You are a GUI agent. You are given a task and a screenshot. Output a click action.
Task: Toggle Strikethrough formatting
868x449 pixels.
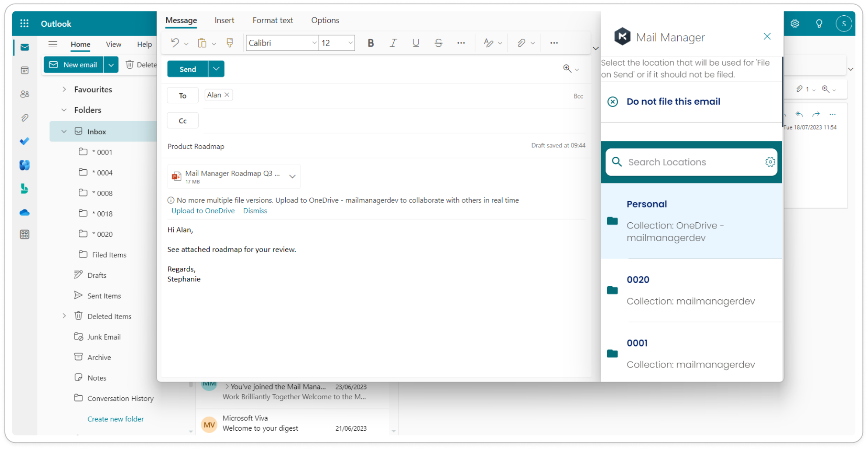point(438,43)
